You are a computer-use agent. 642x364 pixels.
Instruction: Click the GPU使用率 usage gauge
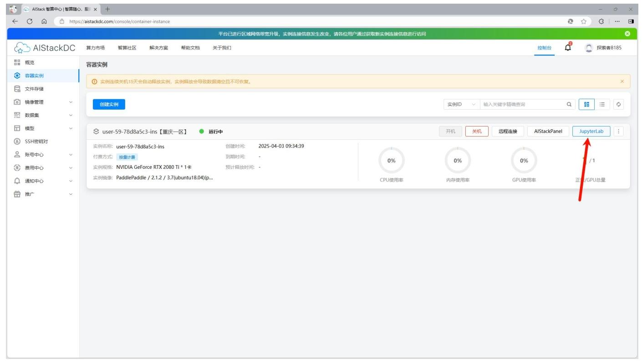tap(524, 161)
